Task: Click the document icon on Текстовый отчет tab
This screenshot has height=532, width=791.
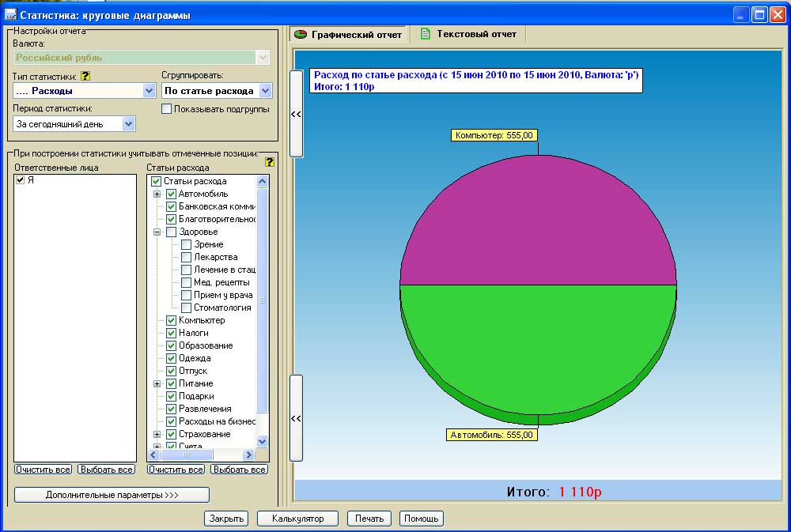Action: (426, 34)
